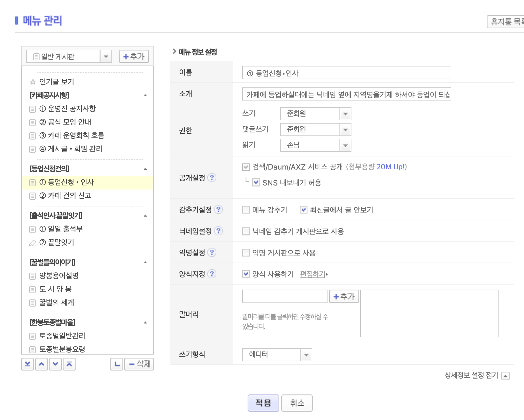Click the indent (L-shaped) icon button
This screenshot has height=420, width=524.
click(x=117, y=364)
